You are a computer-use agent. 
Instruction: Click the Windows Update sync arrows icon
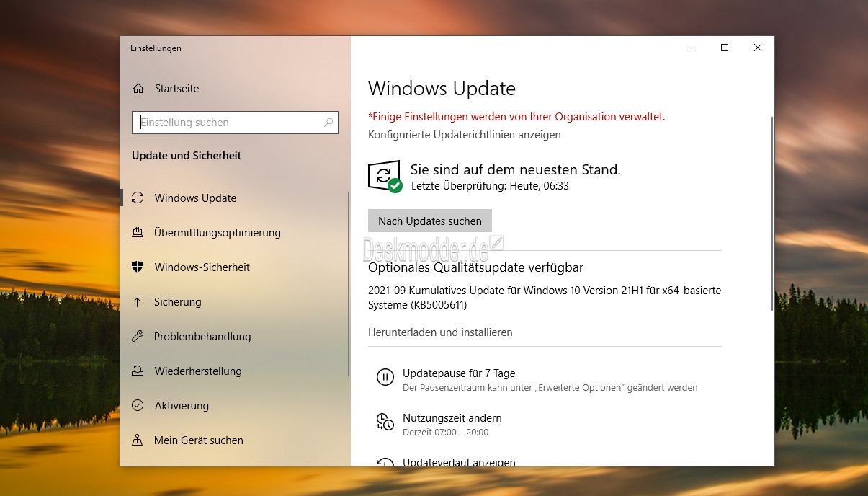[x=138, y=198]
